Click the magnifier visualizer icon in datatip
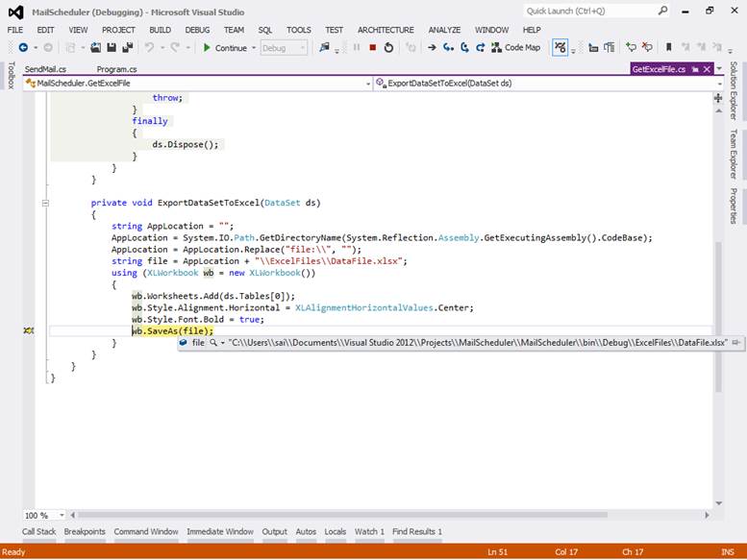Viewport: 747px width, 560px height. [x=213, y=342]
